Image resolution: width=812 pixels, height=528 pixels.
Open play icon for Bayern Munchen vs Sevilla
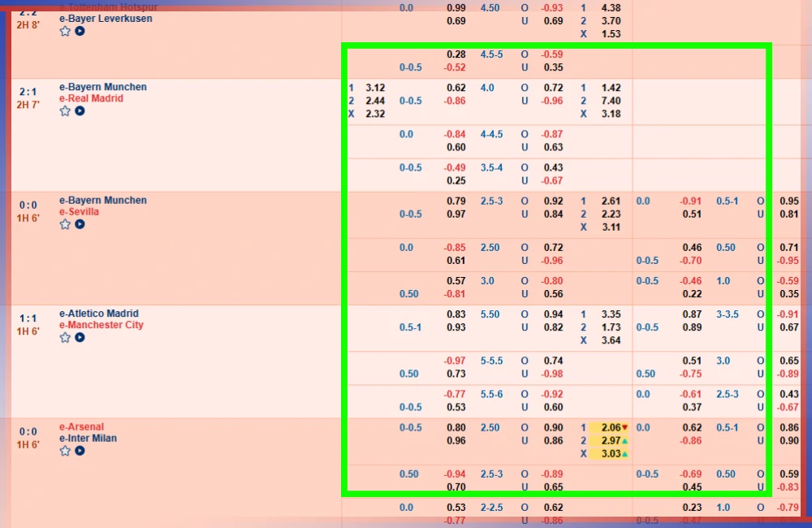(x=80, y=224)
